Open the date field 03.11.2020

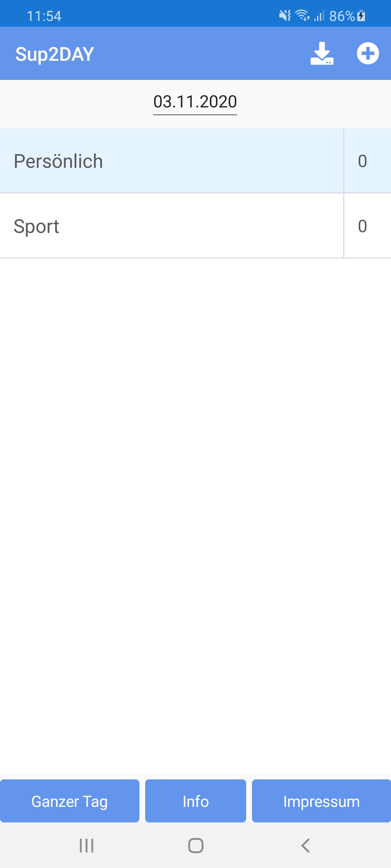point(195,102)
